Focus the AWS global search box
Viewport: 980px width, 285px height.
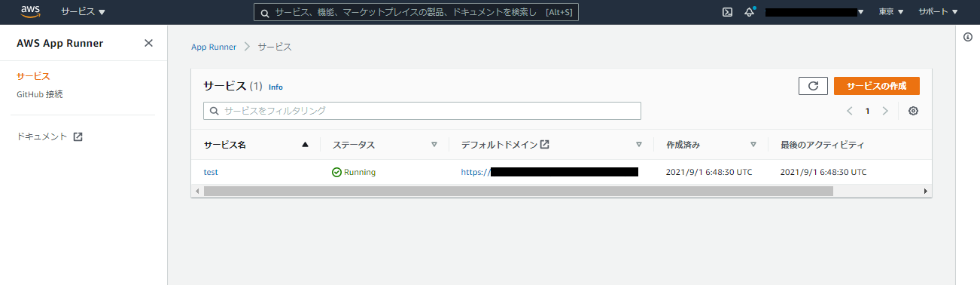click(x=416, y=12)
